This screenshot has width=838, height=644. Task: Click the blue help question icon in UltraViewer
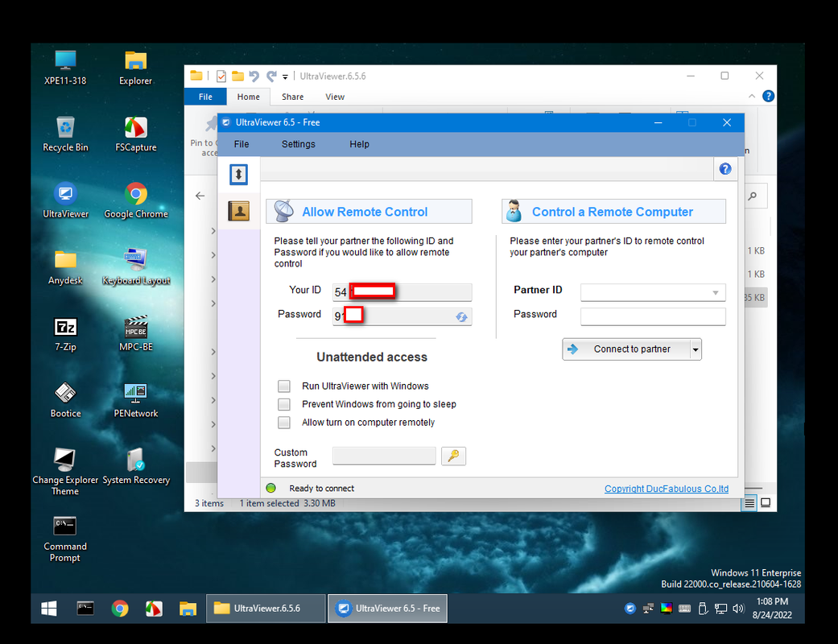(x=724, y=169)
